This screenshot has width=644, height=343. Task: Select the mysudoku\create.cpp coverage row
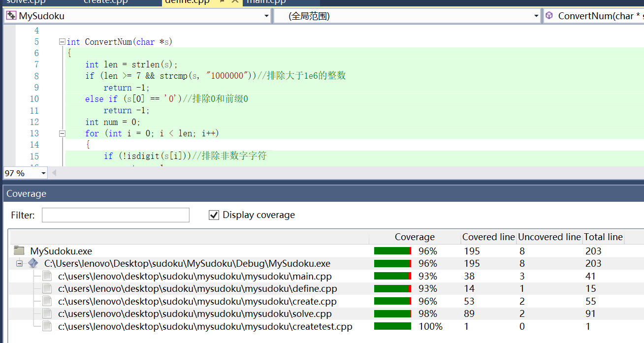(x=325, y=301)
